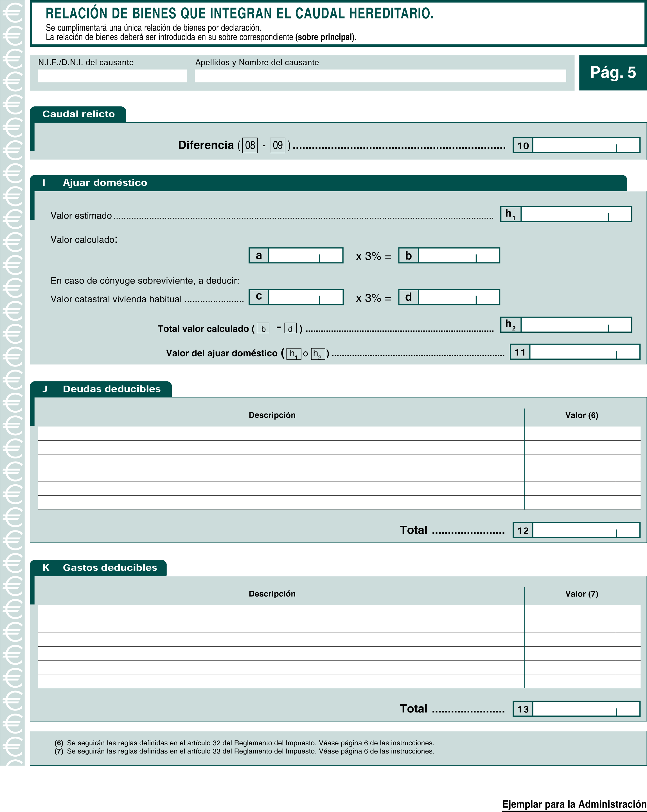Click the Ajuar doméstico section header
Screen dimensions: 647x812
click(328, 183)
